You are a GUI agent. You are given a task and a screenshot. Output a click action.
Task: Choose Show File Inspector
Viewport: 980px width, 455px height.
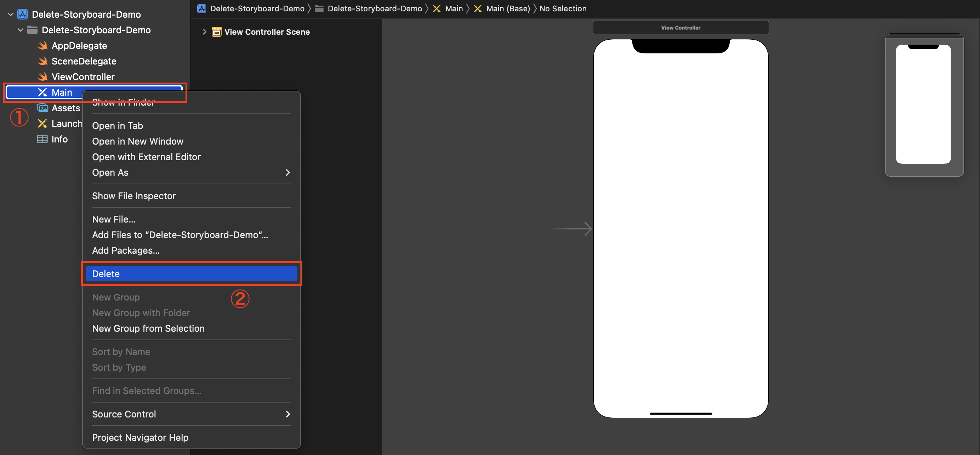tap(191, 196)
